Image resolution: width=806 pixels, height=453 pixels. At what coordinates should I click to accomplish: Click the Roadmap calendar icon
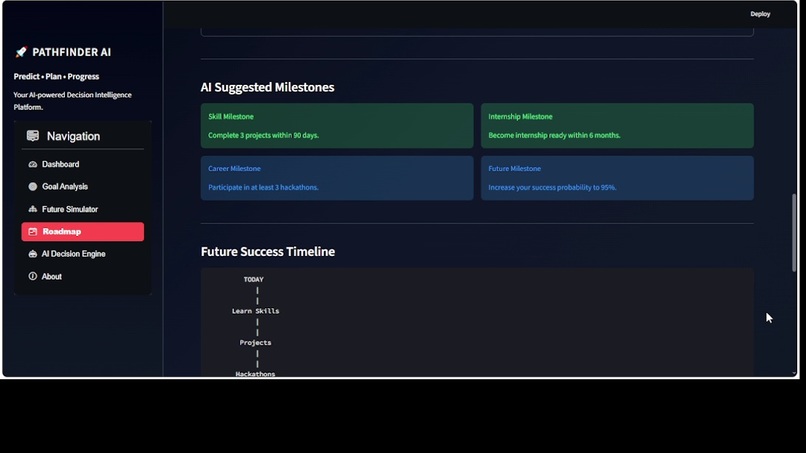(33, 232)
